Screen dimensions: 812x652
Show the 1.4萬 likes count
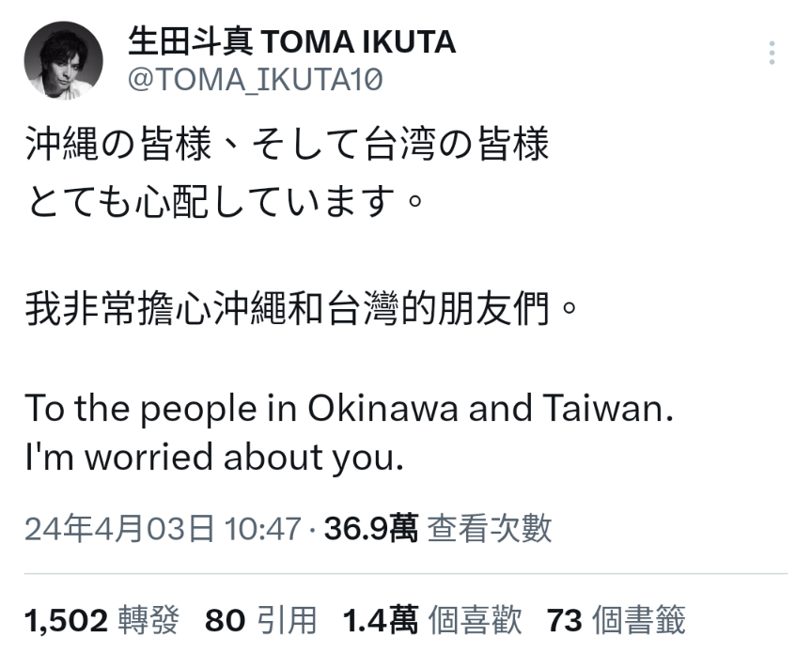[380, 620]
